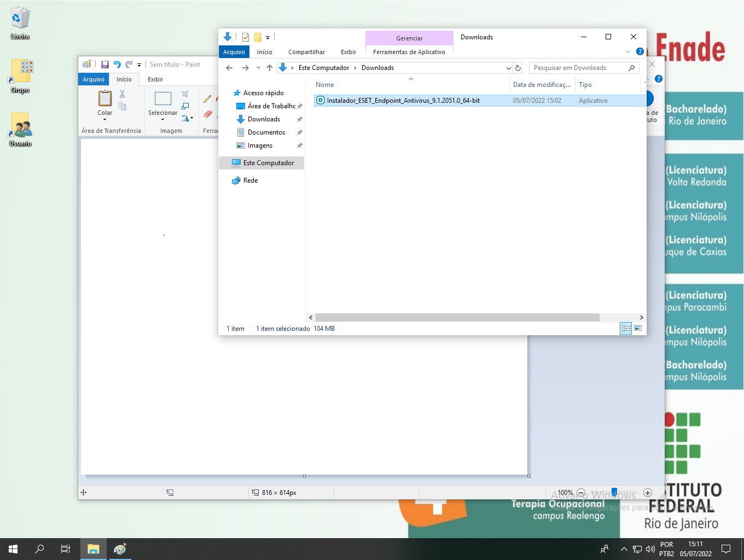Click the Colar clipboard icon in Paint
744x560 pixels.
pyautogui.click(x=104, y=98)
